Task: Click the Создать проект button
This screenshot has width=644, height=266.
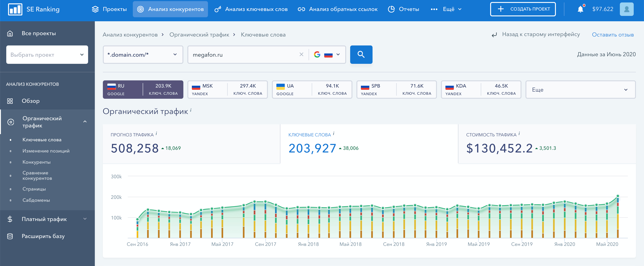Action: click(523, 9)
